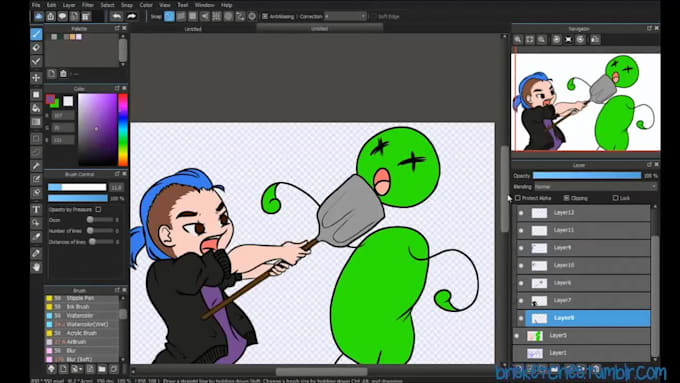Switch to the first Untitled tab
Image resolution: width=680 pixels, height=383 pixels.
point(193,29)
